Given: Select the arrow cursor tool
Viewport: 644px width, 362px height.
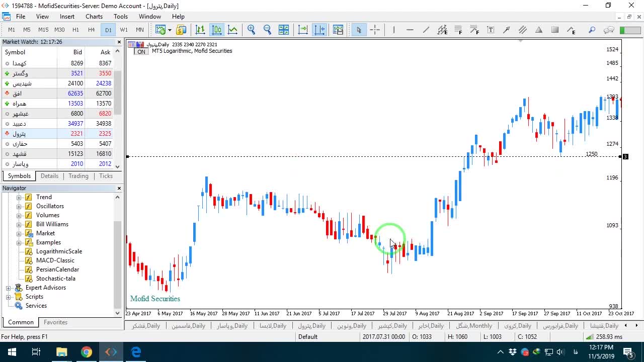Looking at the screenshot, I should point(359,30).
